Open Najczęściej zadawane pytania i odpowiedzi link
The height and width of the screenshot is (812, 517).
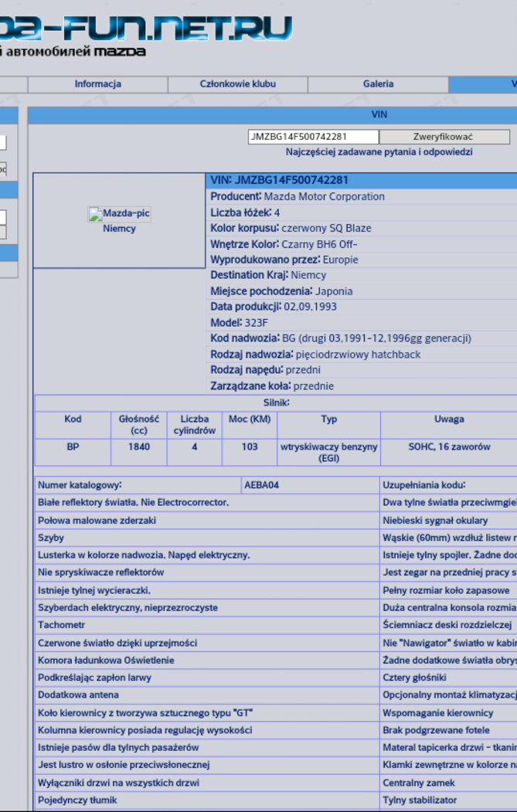379,152
